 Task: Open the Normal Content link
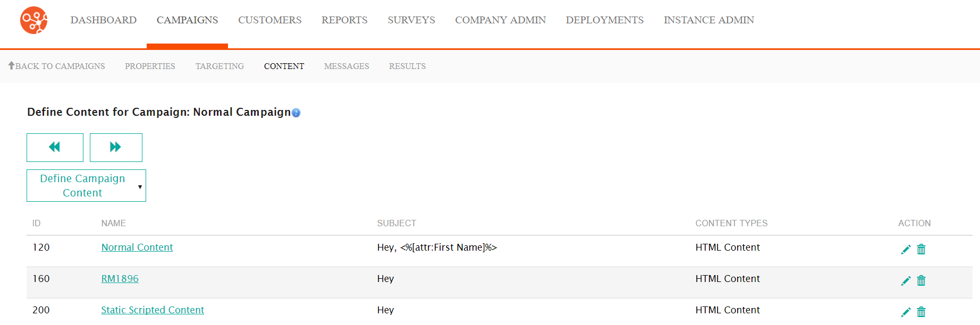pyautogui.click(x=137, y=247)
